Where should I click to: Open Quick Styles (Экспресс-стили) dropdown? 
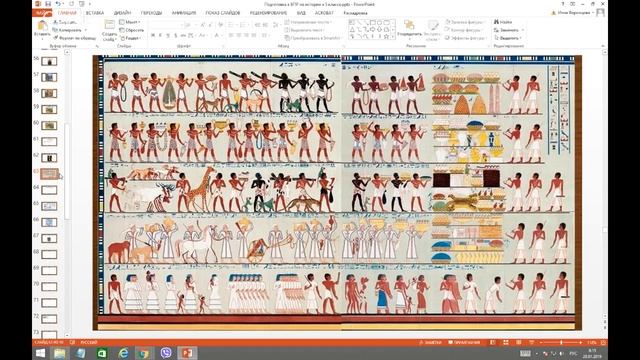432,30
